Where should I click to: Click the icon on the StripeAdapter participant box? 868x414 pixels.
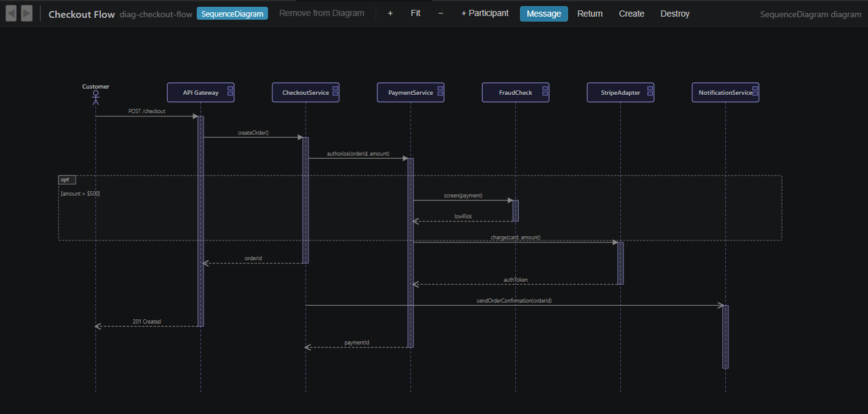click(x=650, y=92)
